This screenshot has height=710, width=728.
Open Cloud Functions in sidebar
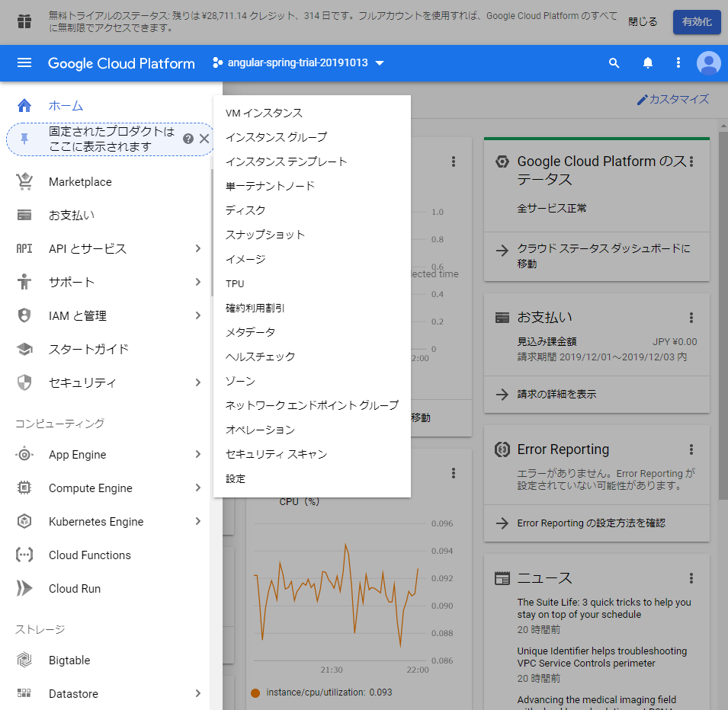pos(105,555)
